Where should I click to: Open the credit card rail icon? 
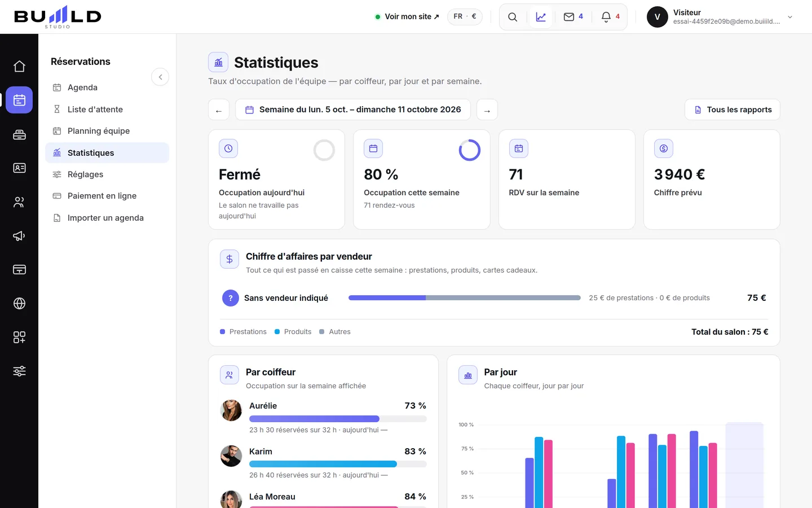coord(19,270)
